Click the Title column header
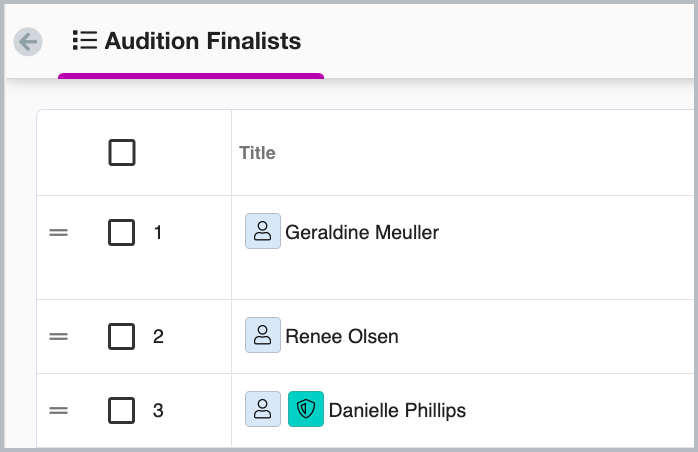The image size is (698, 452). pos(257,153)
